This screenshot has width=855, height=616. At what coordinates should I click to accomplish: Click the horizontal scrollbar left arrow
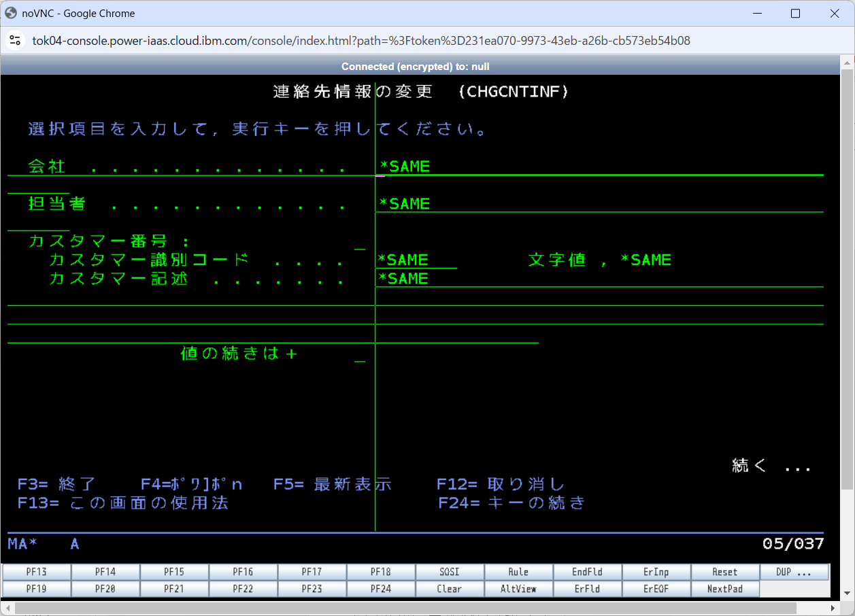7,607
